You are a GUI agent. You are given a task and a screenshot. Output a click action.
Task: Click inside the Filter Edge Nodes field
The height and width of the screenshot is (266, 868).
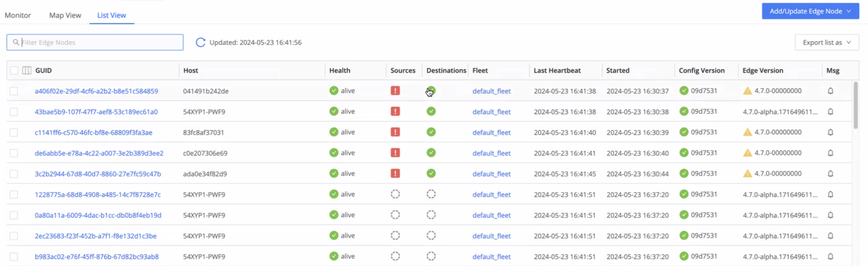click(94, 42)
